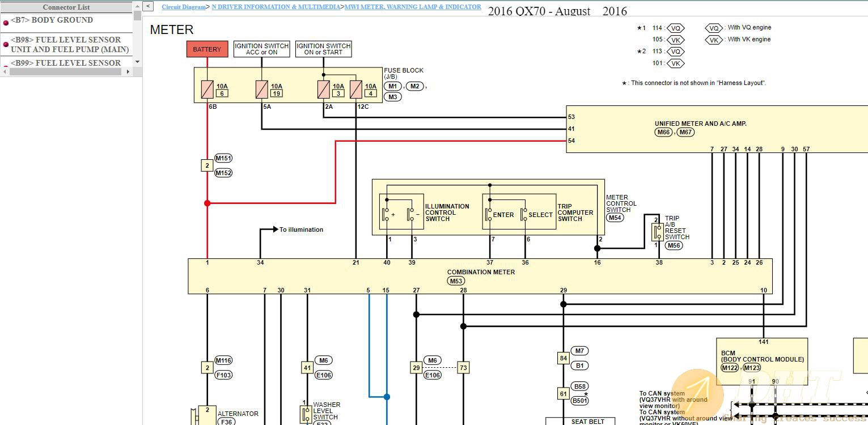Open the M151 connector label
Screen dimensions: 868x425
(223, 159)
